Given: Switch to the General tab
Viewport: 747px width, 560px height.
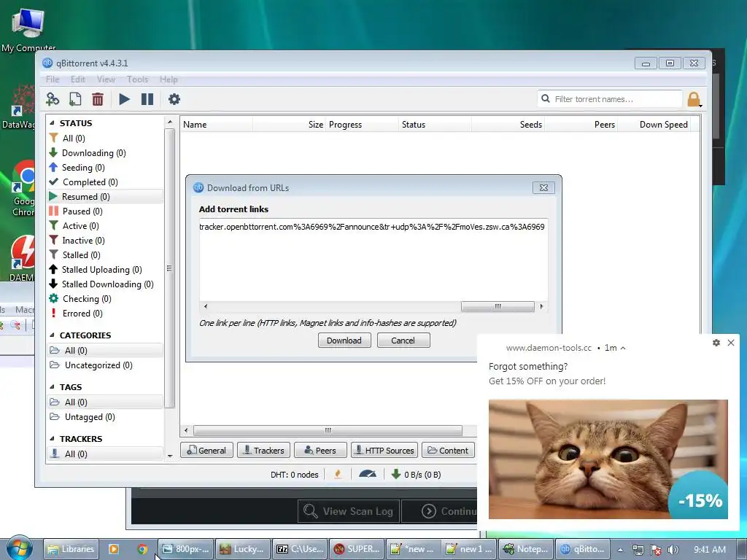Looking at the screenshot, I should pos(206,451).
